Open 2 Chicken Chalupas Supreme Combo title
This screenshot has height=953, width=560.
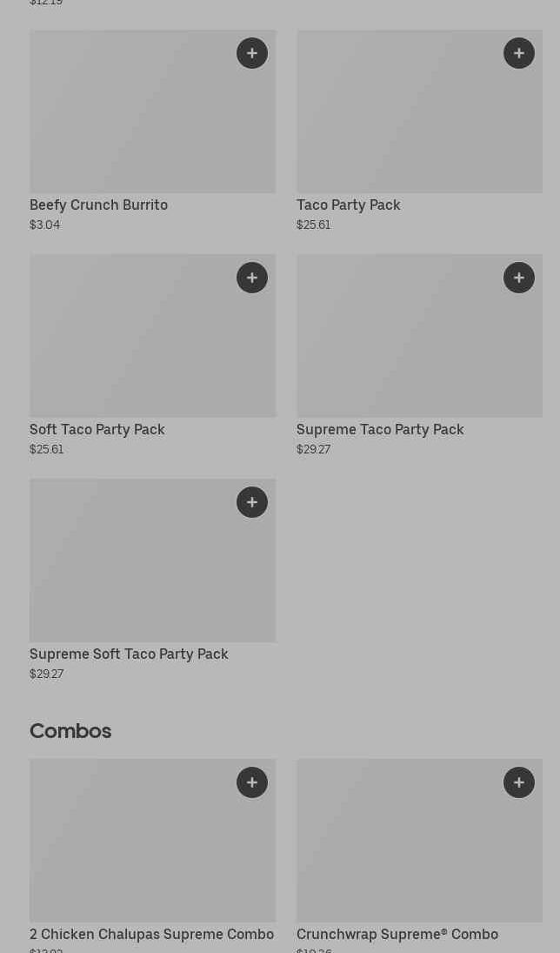pos(151,935)
